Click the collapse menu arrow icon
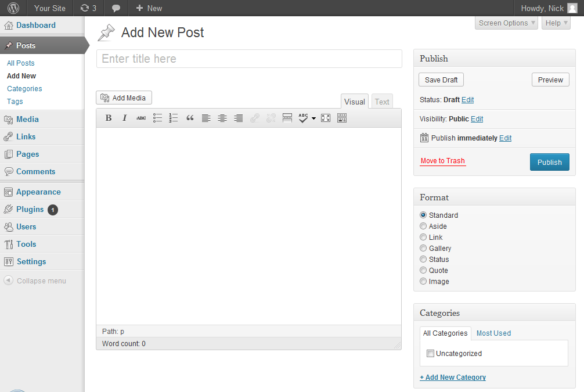 [8, 280]
